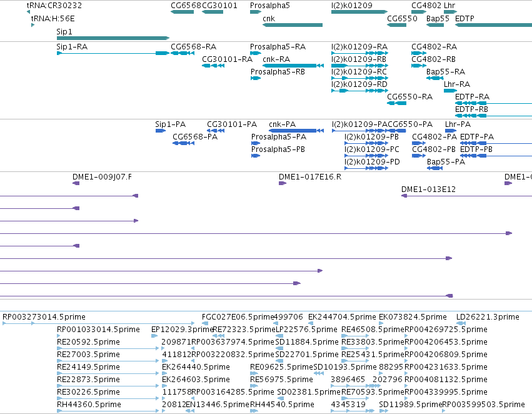Screen dimensions: 532x414
Task: Click the EDTP gene label in top track
Action: coord(464,19)
